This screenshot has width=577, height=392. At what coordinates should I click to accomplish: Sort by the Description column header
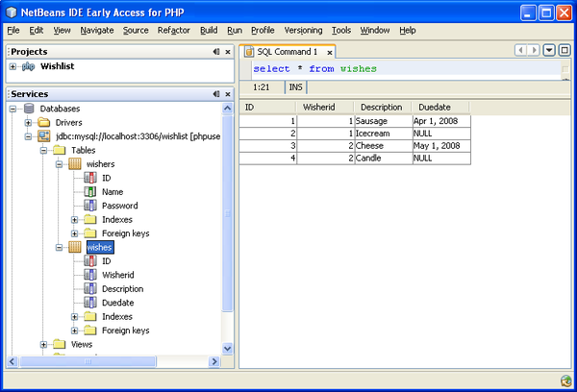(x=383, y=107)
